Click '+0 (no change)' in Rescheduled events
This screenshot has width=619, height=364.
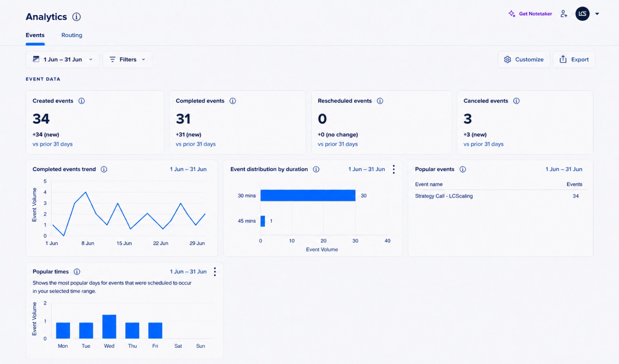click(x=338, y=135)
